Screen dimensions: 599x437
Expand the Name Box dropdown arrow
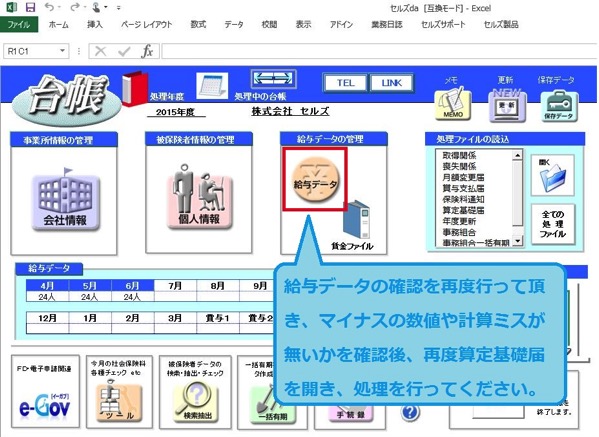coord(62,51)
